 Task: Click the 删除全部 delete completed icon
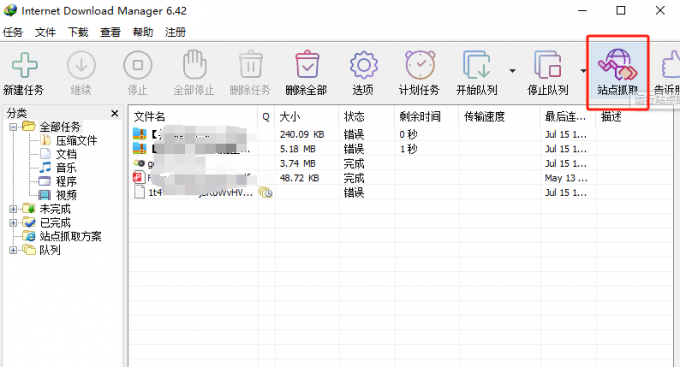click(x=307, y=64)
